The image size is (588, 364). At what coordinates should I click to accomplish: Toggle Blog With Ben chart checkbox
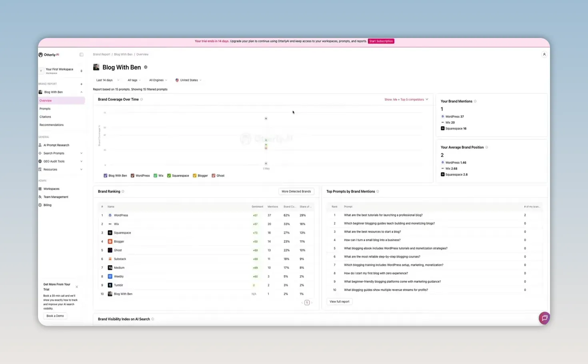tap(106, 176)
